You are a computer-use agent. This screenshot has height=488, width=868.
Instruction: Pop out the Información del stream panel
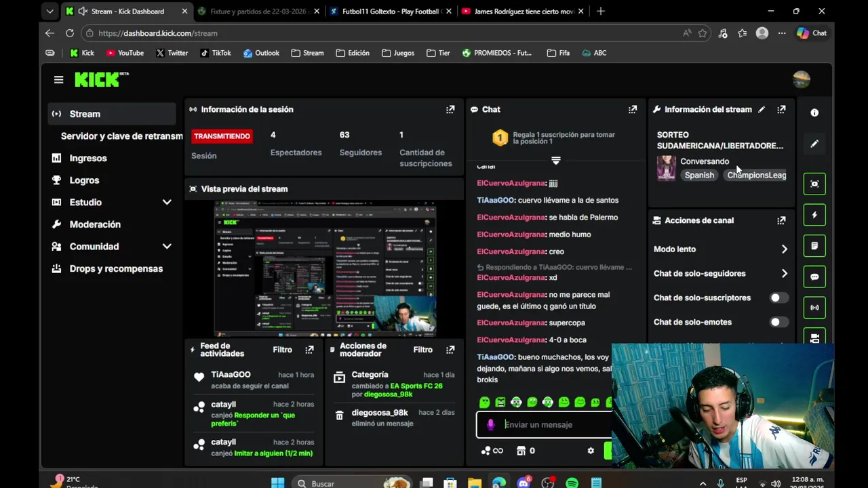coord(781,109)
